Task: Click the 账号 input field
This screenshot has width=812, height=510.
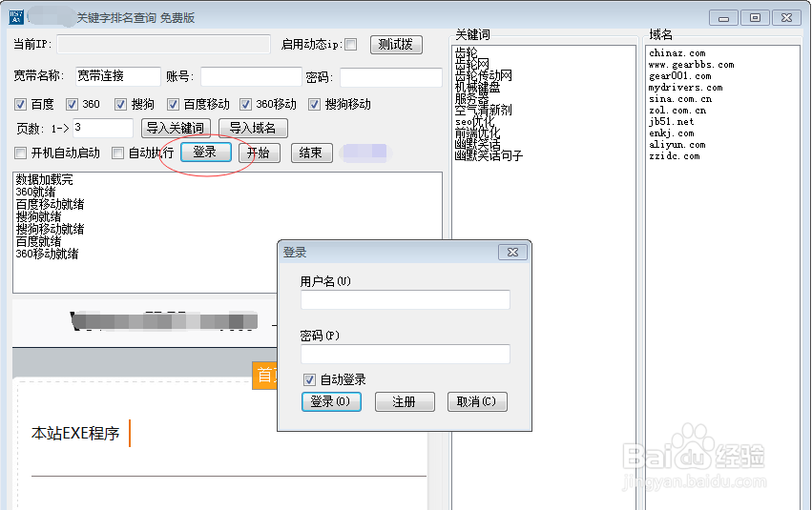Action: click(x=251, y=76)
